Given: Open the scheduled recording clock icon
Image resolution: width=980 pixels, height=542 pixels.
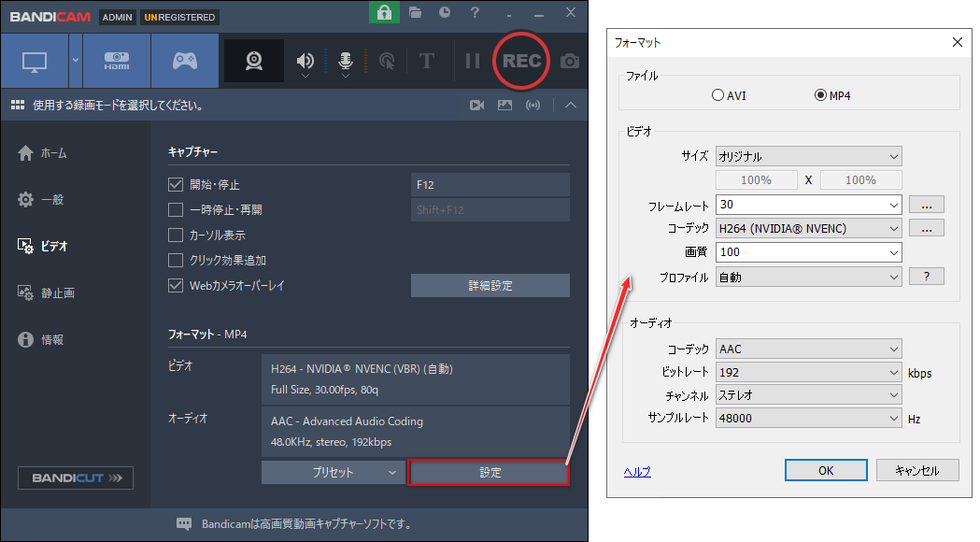Looking at the screenshot, I should pos(445,12).
